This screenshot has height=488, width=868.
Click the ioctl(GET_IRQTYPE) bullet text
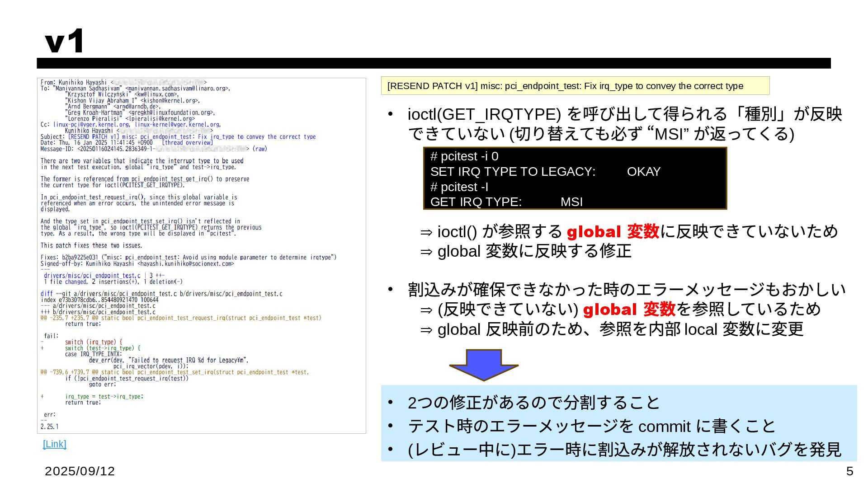tap(624, 124)
